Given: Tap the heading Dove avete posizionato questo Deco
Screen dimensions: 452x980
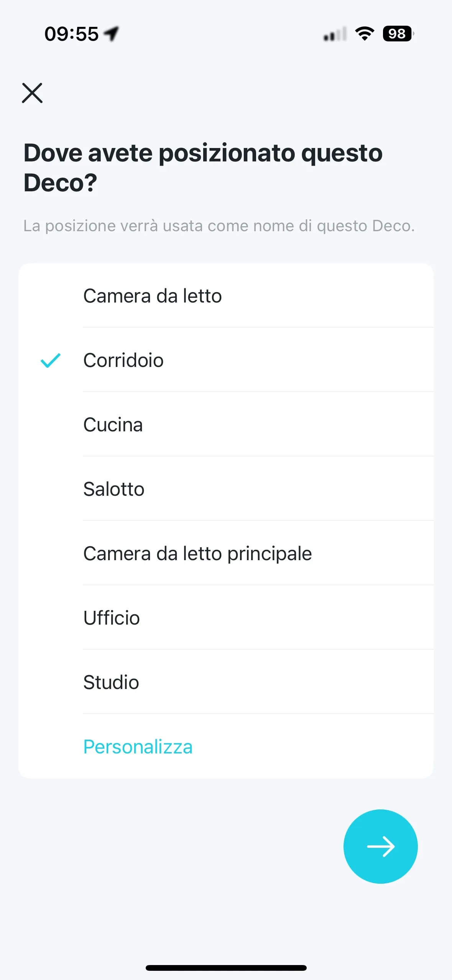Looking at the screenshot, I should (x=203, y=167).
